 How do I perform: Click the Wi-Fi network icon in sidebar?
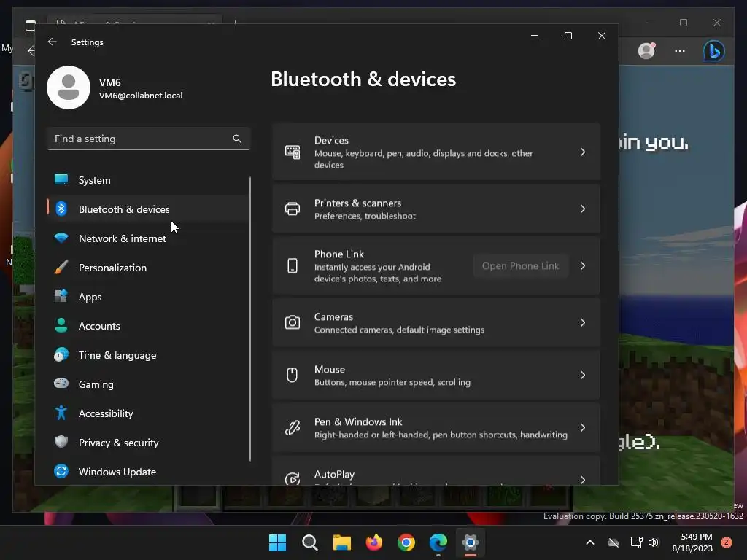click(61, 238)
